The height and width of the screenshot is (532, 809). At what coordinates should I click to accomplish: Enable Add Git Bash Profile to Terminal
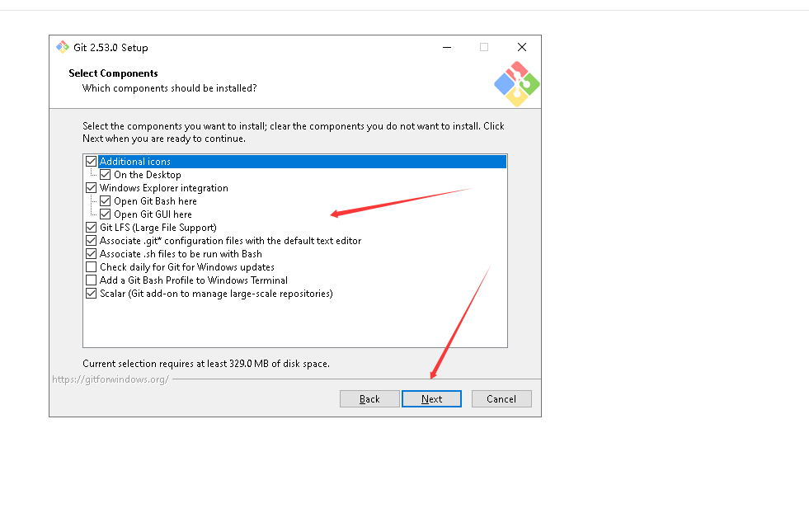[x=92, y=280]
